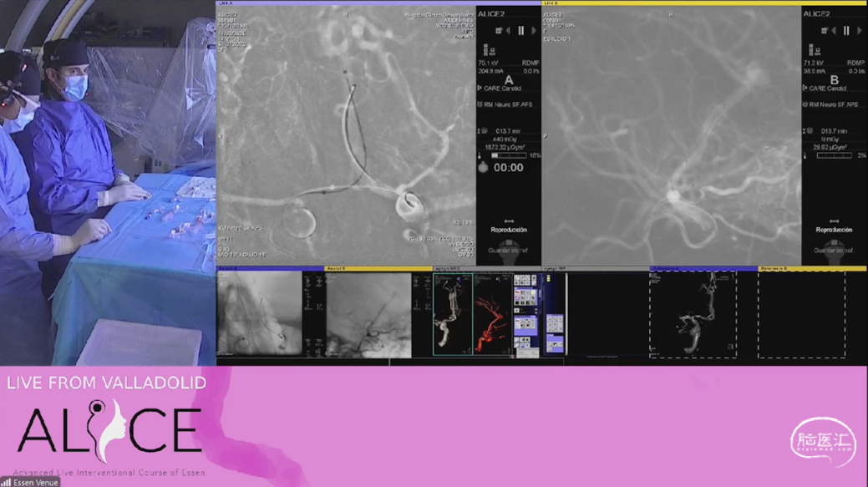Click the cumulative dose icon in plane A
This screenshot has width=868, height=487.
(x=483, y=131)
